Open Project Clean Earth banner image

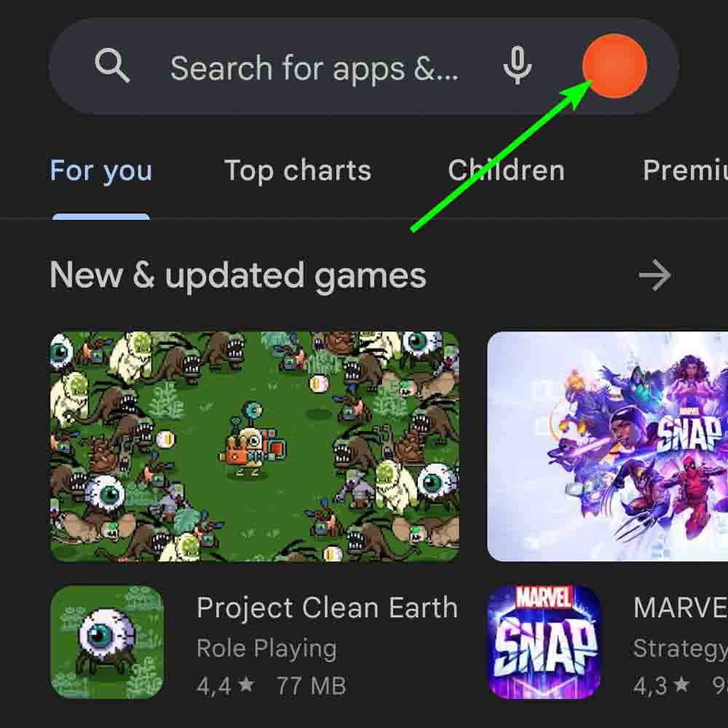click(255, 446)
